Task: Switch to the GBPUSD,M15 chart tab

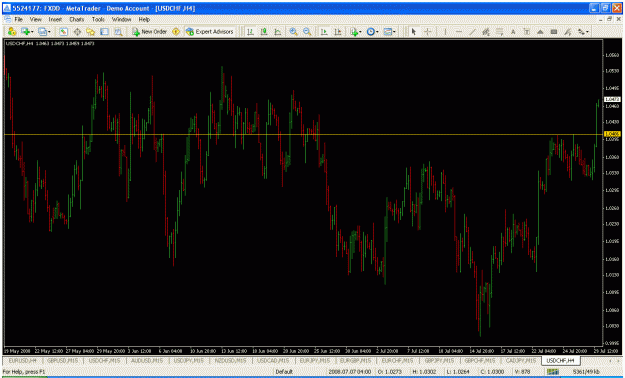Action: [62, 360]
